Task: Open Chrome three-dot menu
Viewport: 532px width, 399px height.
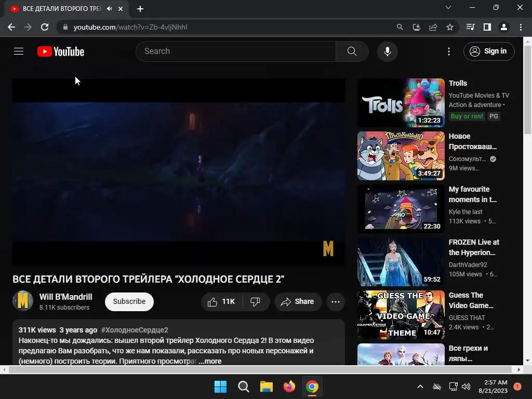Action: pos(521,27)
